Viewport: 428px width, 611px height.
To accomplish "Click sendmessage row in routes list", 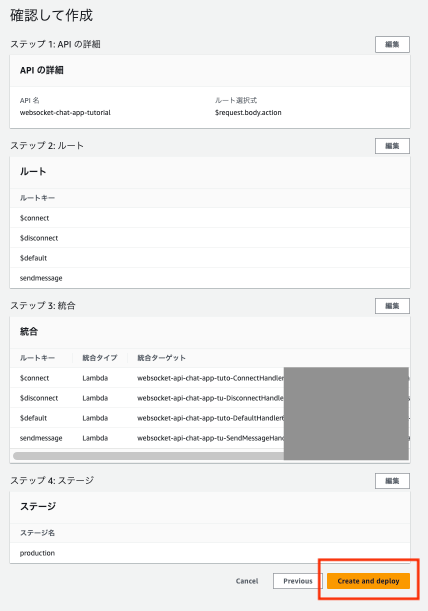I will click(210, 278).
